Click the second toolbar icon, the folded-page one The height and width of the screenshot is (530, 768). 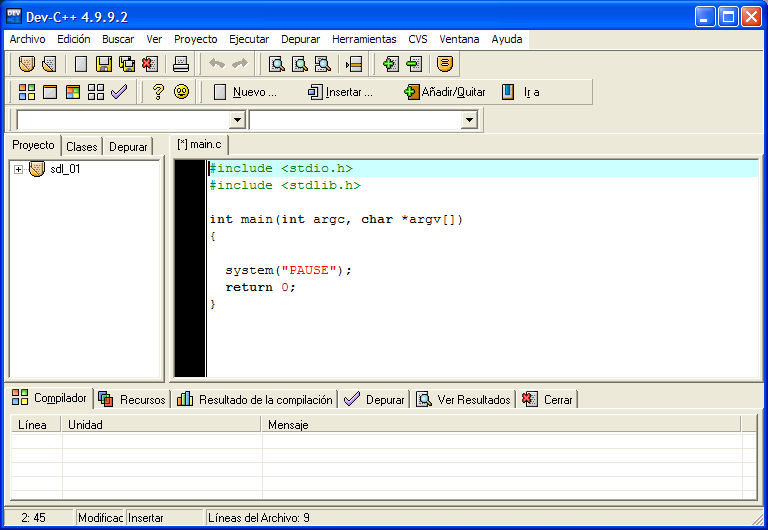click(x=49, y=64)
